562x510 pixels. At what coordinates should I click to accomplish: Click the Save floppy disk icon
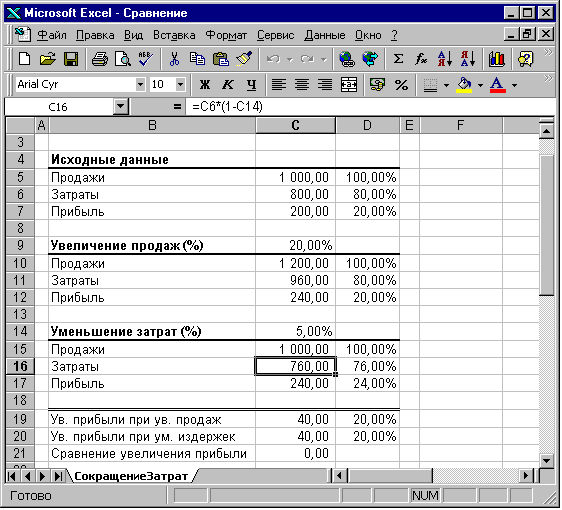[x=71, y=59]
